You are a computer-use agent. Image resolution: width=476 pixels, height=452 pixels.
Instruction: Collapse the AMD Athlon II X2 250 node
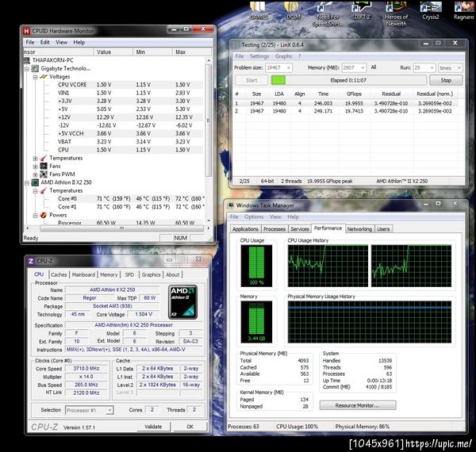click(x=27, y=182)
